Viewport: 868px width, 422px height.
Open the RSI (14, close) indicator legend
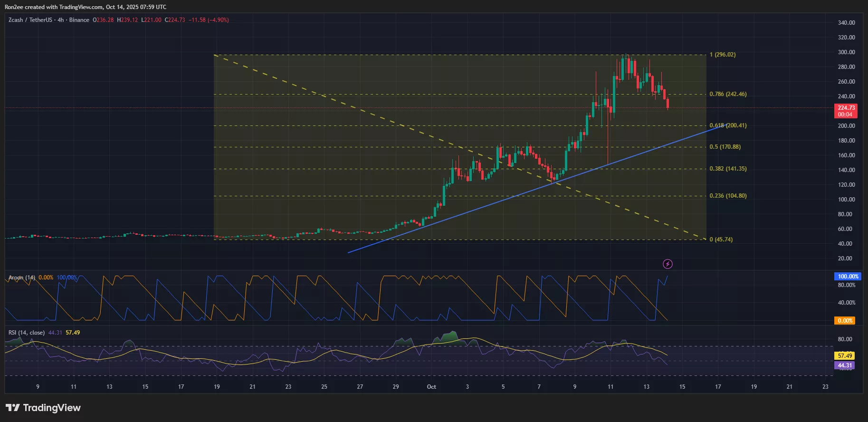point(27,333)
